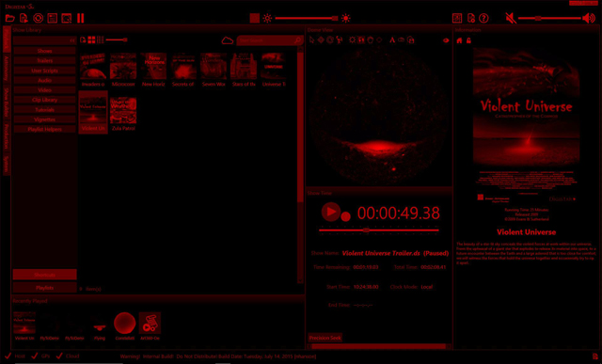Viewport: 602px width, 364px height.
Task: Switch Show Library to grid thumbnail view
Action: pos(92,40)
